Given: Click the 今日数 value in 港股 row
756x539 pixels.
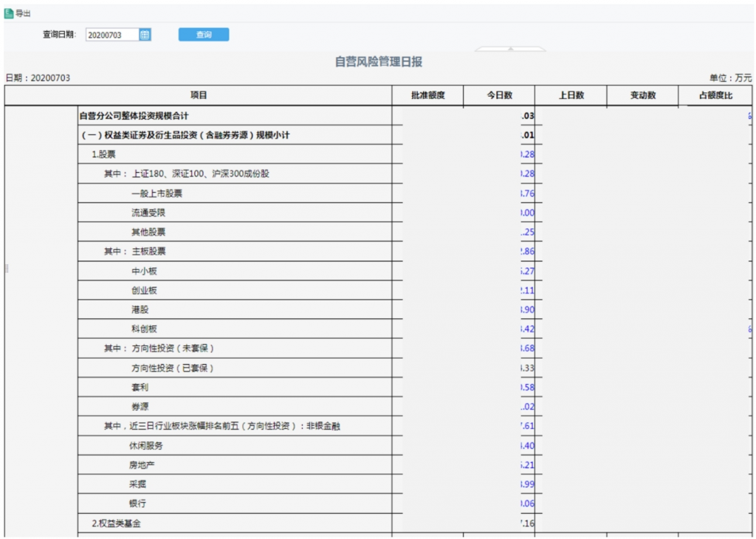Looking at the screenshot, I should click(527, 309).
